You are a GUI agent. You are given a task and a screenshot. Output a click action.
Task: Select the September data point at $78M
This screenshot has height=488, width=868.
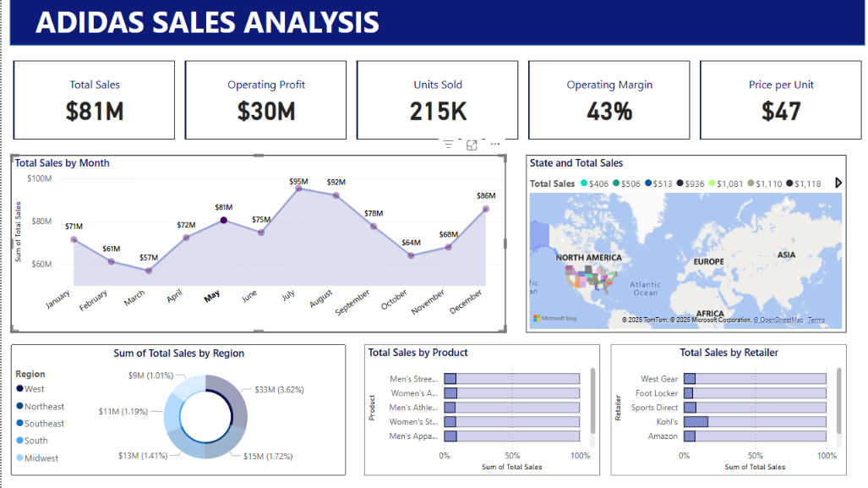tap(374, 226)
